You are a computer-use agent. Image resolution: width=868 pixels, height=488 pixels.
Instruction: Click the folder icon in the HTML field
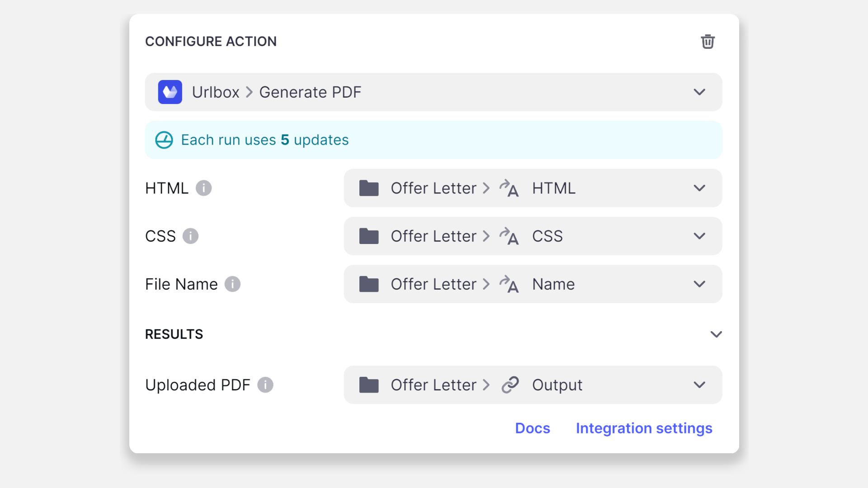[369, 188]
